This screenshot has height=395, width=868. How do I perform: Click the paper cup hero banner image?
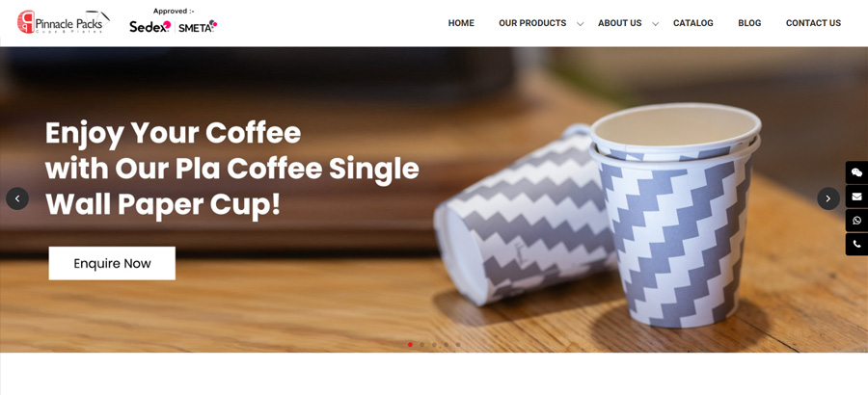click(434, 199)
